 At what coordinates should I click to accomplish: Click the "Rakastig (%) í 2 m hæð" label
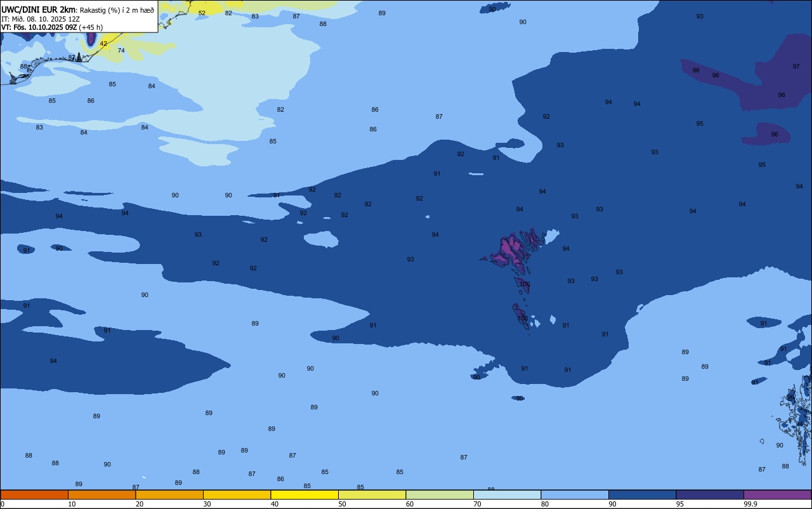(117, 10)
